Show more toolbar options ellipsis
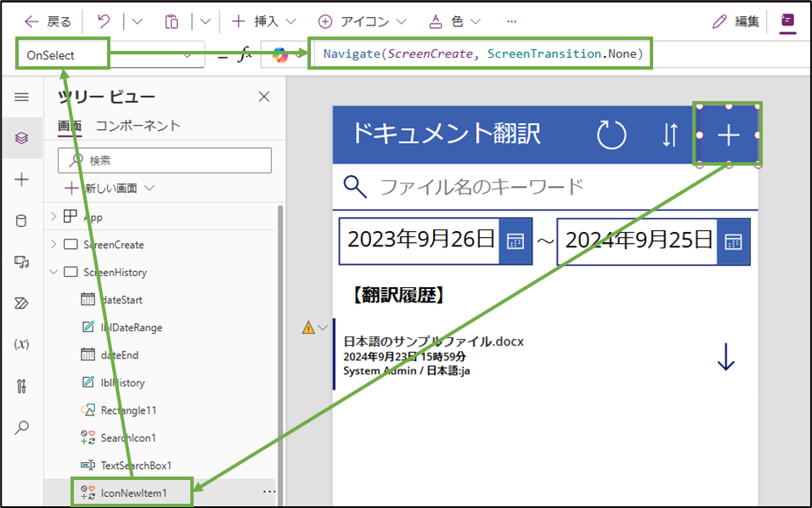The width and height of the screenshot is (812, 508). 511,22
